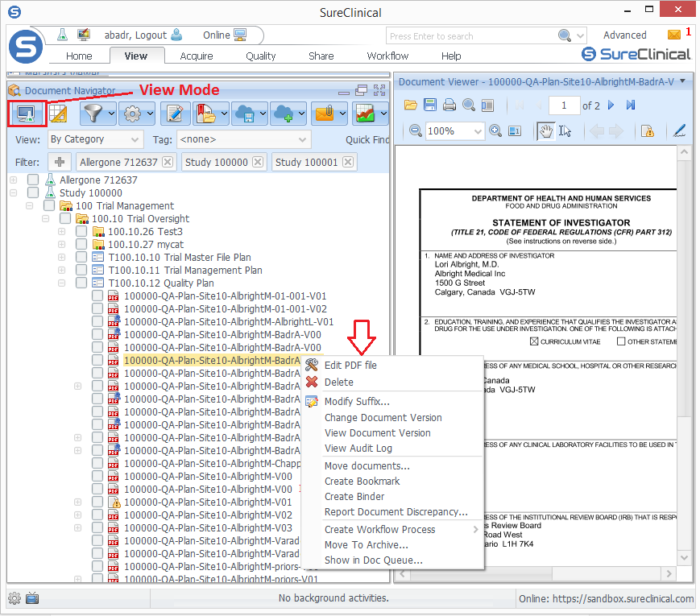Switch to the Acquire tab
This screenshot has width=700, height=616.
coord(197,56)
